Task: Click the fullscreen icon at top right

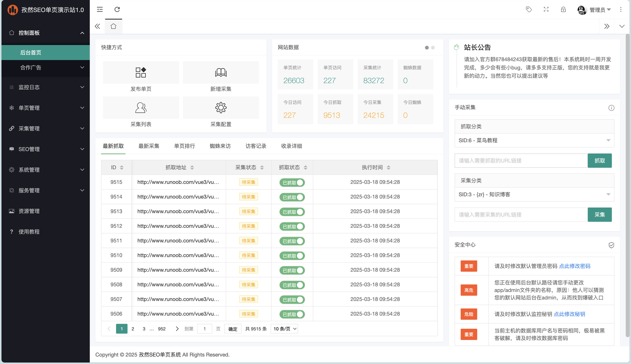Action: [546, 10]
